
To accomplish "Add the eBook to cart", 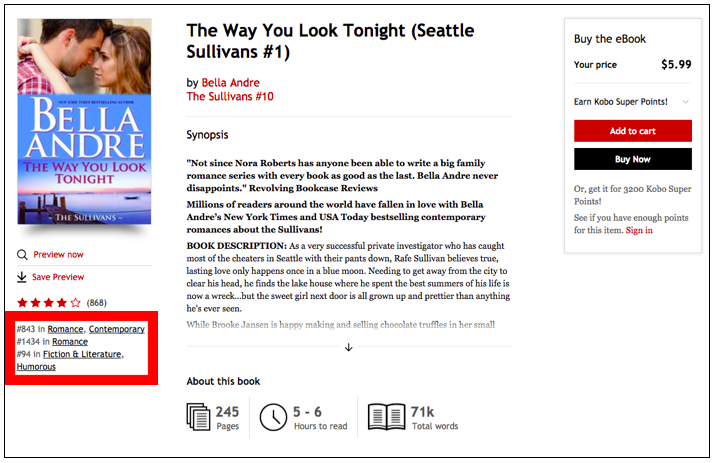I will 632,131.
